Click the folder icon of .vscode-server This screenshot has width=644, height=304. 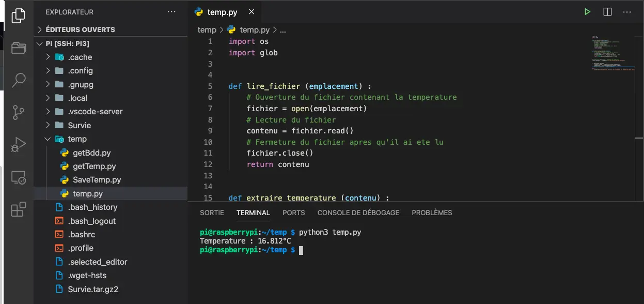(59, 111)
